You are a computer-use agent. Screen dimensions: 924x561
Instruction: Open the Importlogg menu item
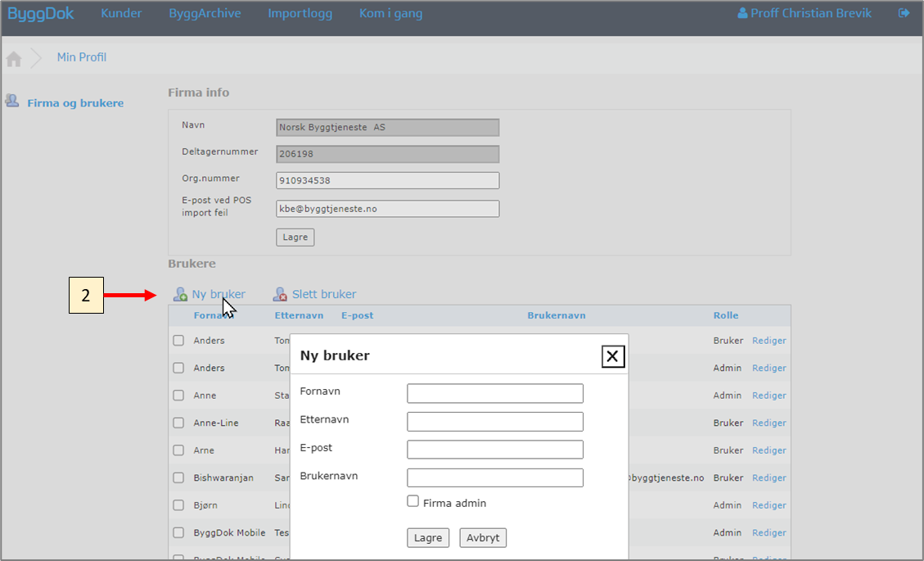(300, 14)
